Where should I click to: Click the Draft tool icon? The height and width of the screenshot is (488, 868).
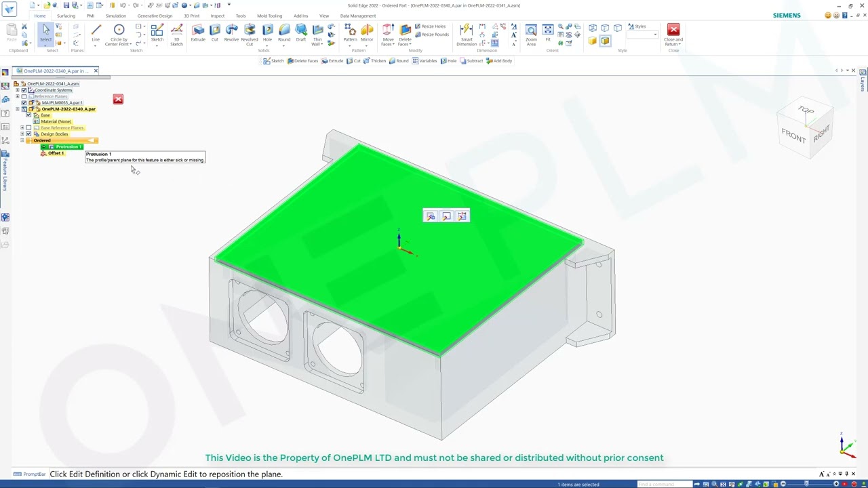[301, 33]
